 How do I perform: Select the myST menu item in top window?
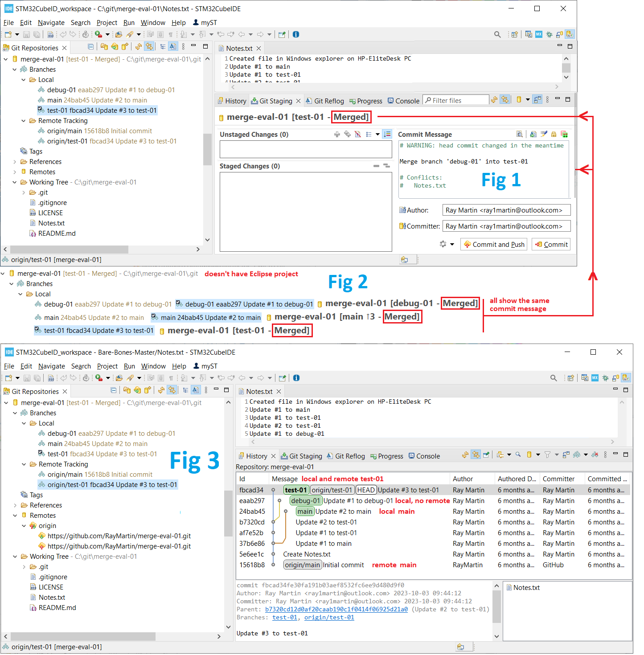pos(205,23)
